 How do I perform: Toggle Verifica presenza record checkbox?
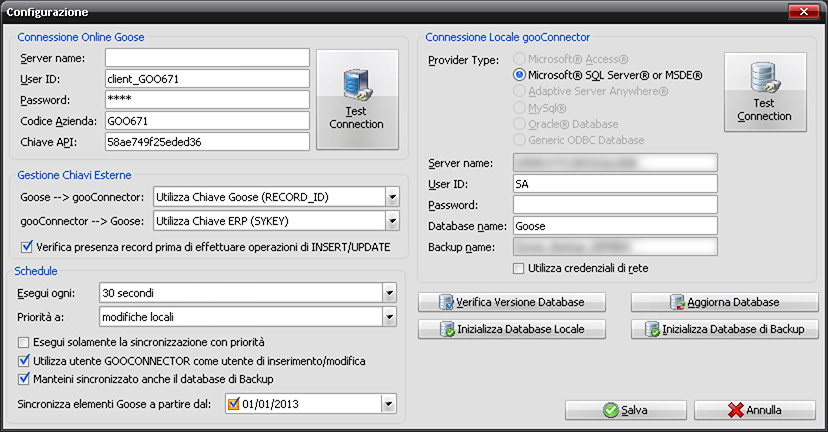coord(26,247)
